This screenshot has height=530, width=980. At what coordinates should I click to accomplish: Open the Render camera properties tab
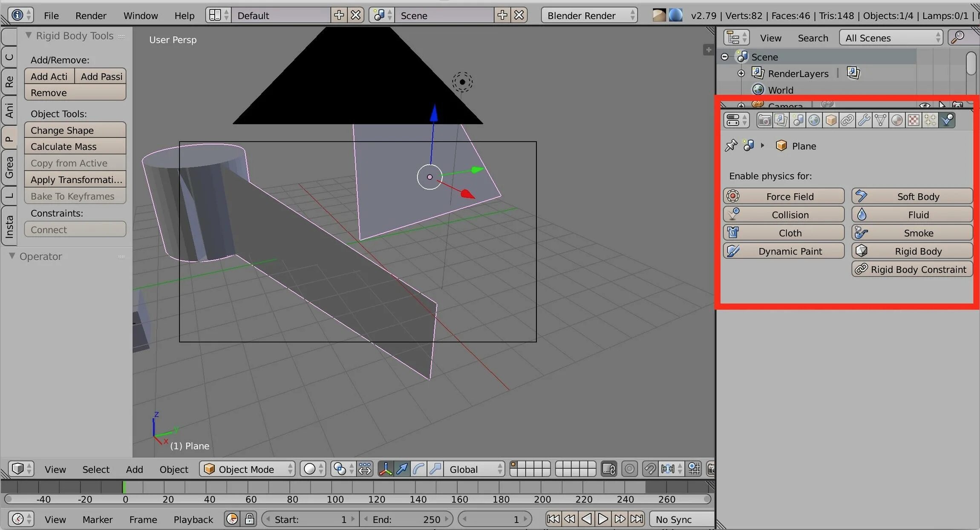coord(764,120)
